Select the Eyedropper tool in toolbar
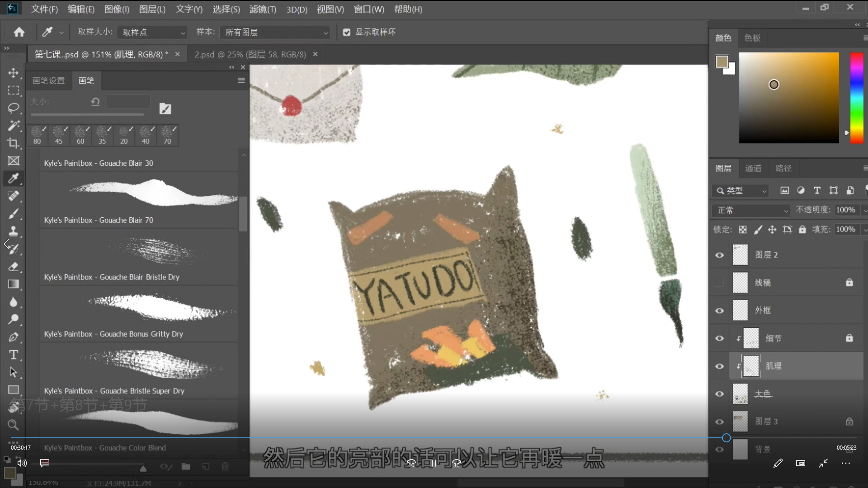 (x=14, y=178)
